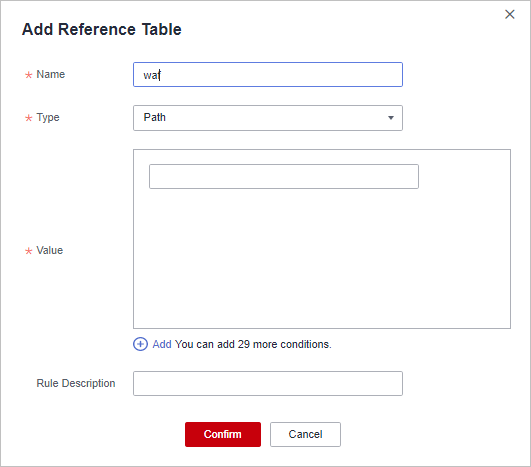Click the Type field label

click(x=48, y=118)
